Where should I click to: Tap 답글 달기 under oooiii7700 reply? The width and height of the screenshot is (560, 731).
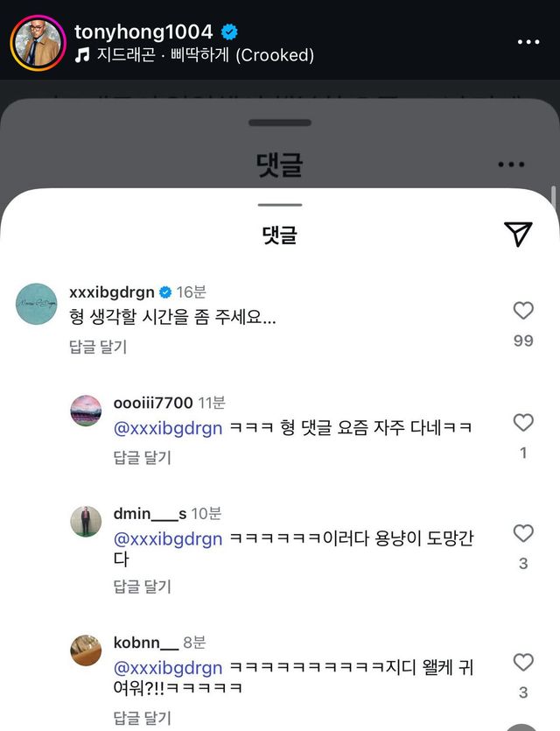pos(143,457)
